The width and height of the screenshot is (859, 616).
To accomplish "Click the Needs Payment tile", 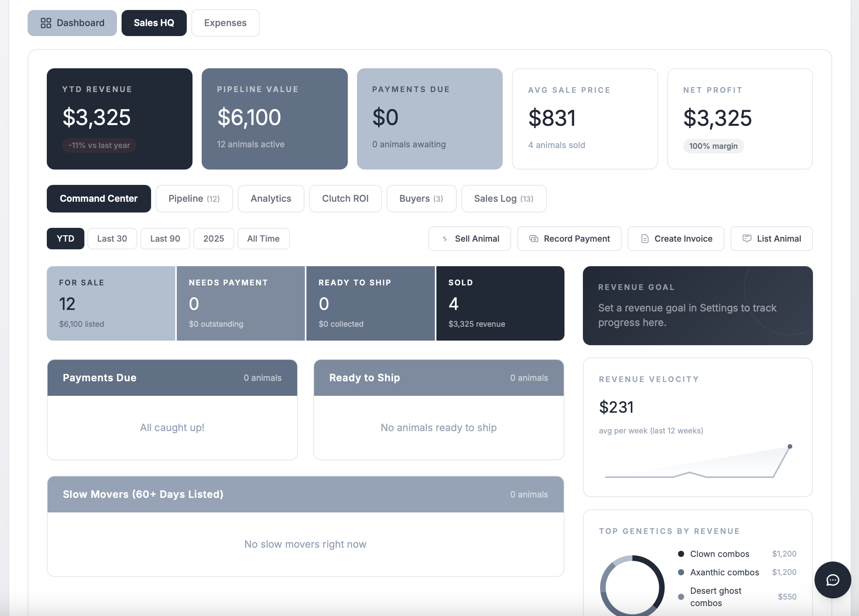I will (x=241, y=303).
